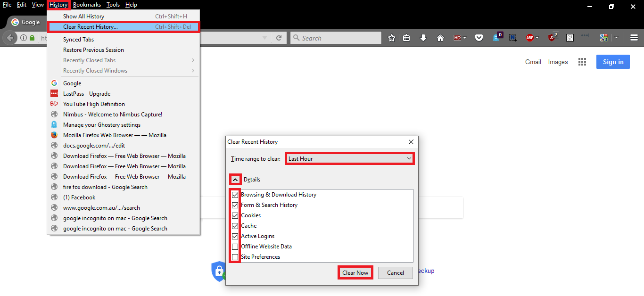Uncheck Form & Search History
Image resolution: width=644 pixels, height=296 pixels.
(x=235, y=205)
